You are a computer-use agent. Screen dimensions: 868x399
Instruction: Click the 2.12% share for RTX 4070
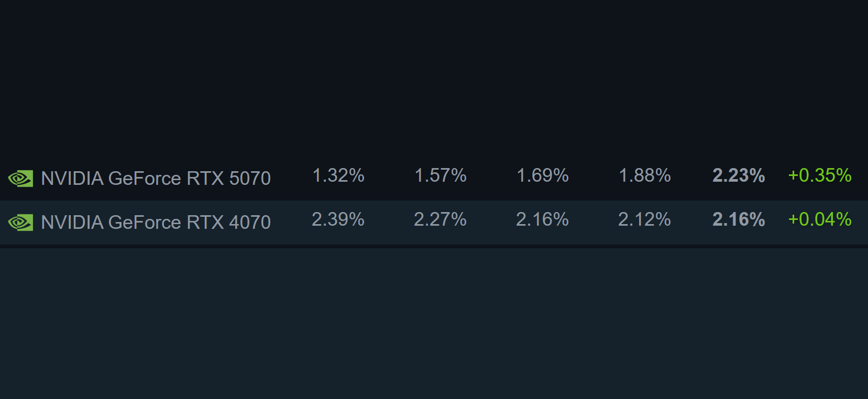click(644, 219)
